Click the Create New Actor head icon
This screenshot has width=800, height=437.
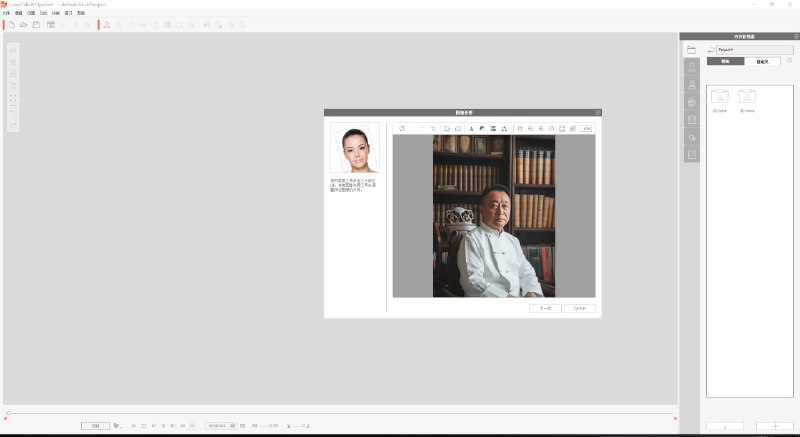click(x=107, y=23)
